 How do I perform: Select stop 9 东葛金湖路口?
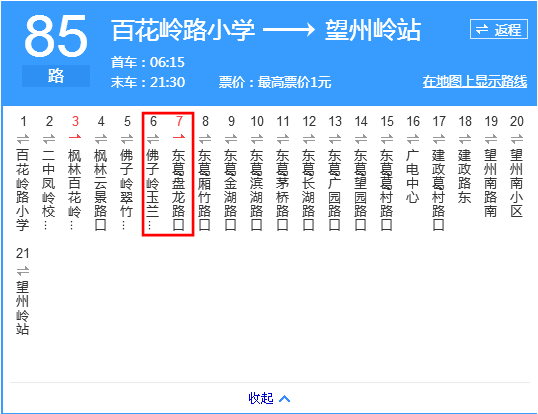pyautogui.click(x=231, y=190)
